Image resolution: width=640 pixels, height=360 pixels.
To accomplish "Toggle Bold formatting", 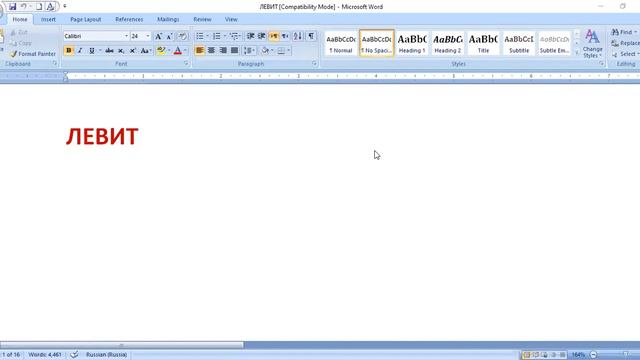I will tap(69, 51).
